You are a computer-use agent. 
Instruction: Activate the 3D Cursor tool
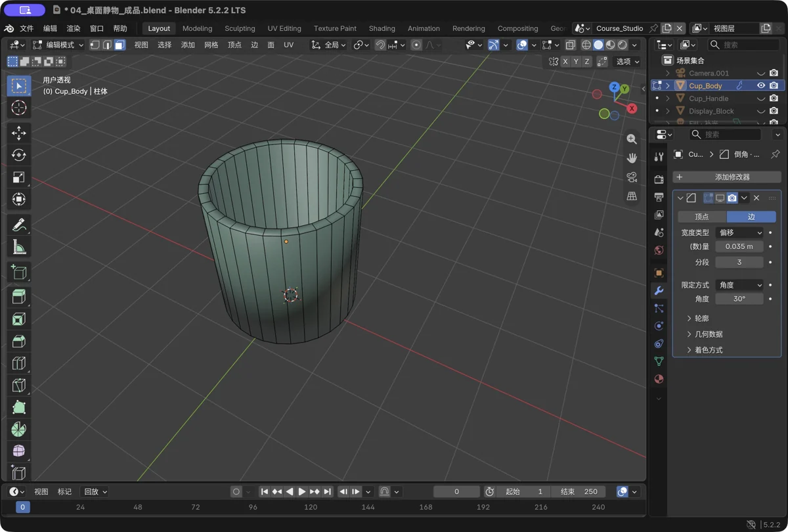[18, 108]
